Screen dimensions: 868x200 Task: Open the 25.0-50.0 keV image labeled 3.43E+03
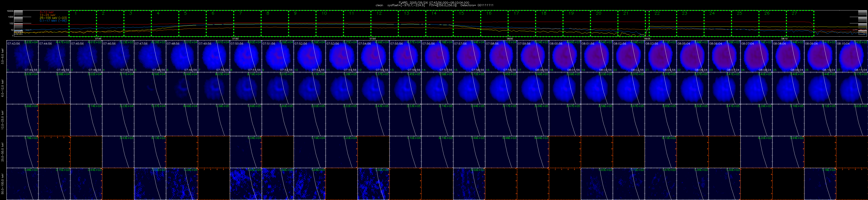click(118, 152)
